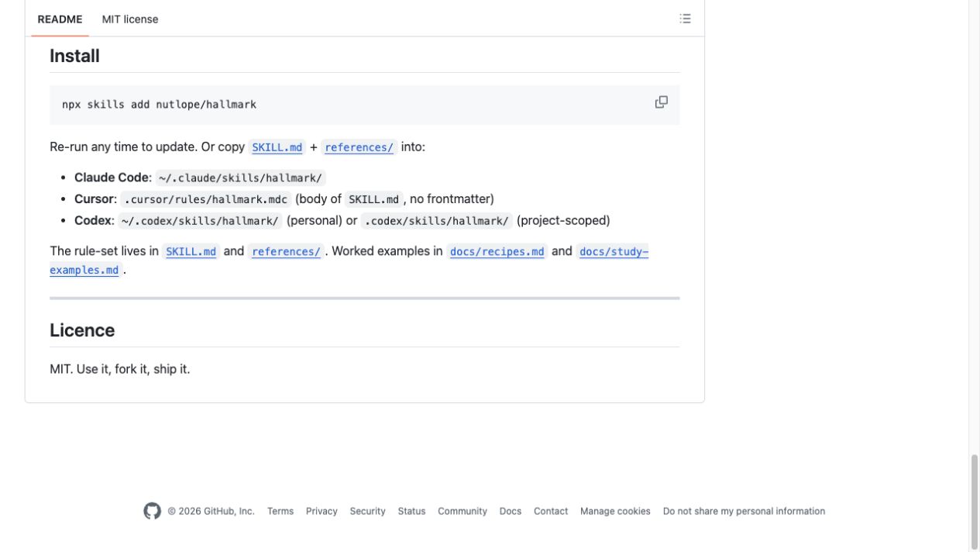Screen dimensions: 980x552
Task: Open docs/recipes.md link
Action: pyautogui.click(x=497, y=252)
